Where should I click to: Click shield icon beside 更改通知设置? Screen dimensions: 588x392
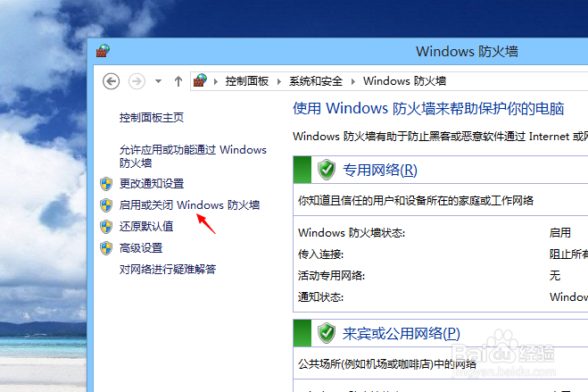[106, 184]
